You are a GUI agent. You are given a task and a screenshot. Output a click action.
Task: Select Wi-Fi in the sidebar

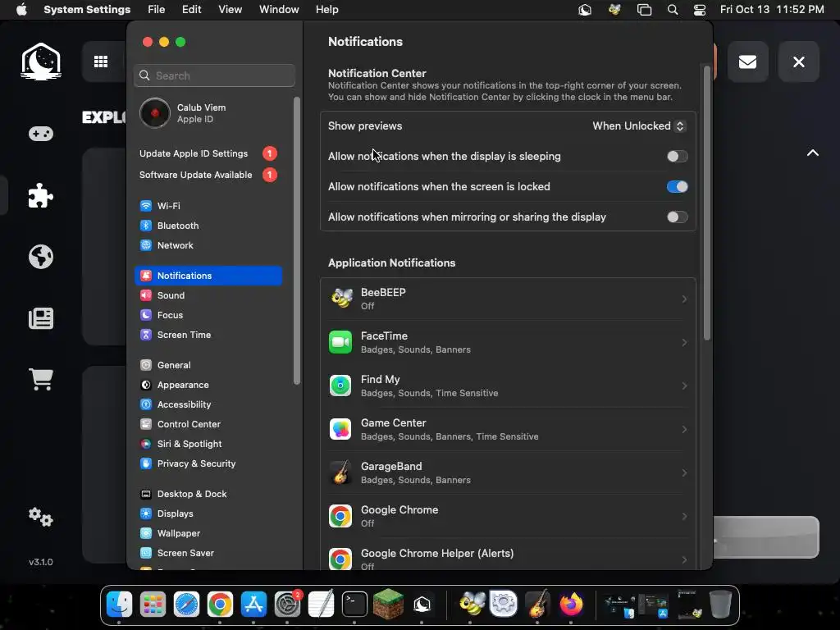pyautogui.click(x=208, y=206)
